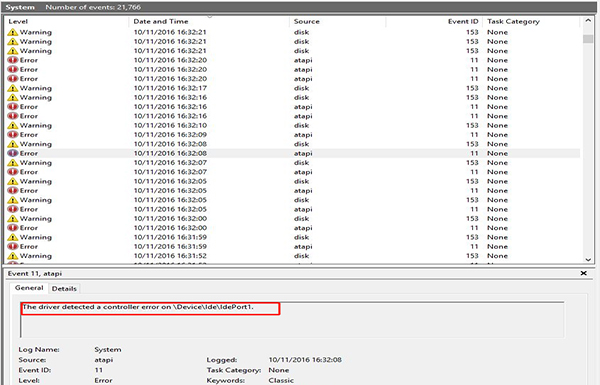This screenshot has height=385, width=600.
Task: Click the warning icon on the 16:32:16 disk row
Action: [13, 97]
